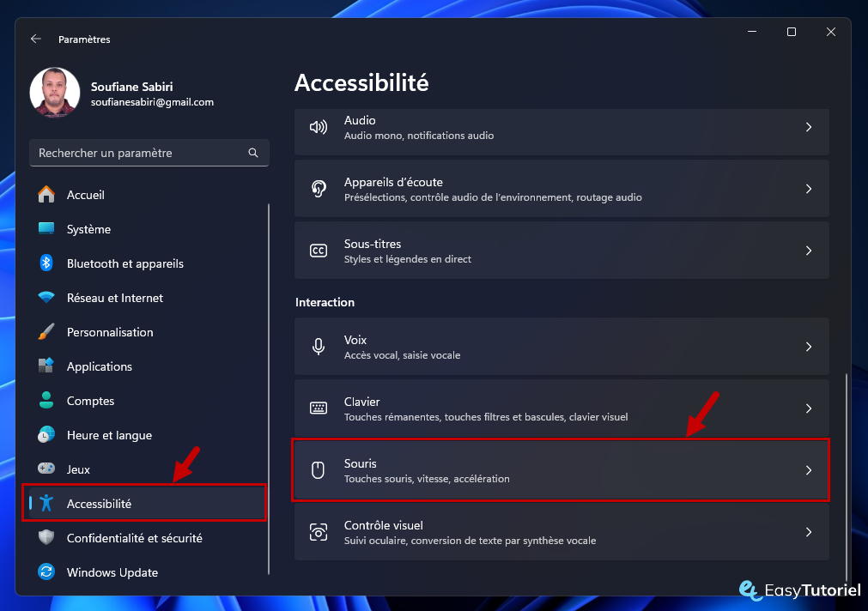The height and width of the screenshot is (611, 868).
Task: Click the Jeux gamepad icon
Action: [46, 469]
